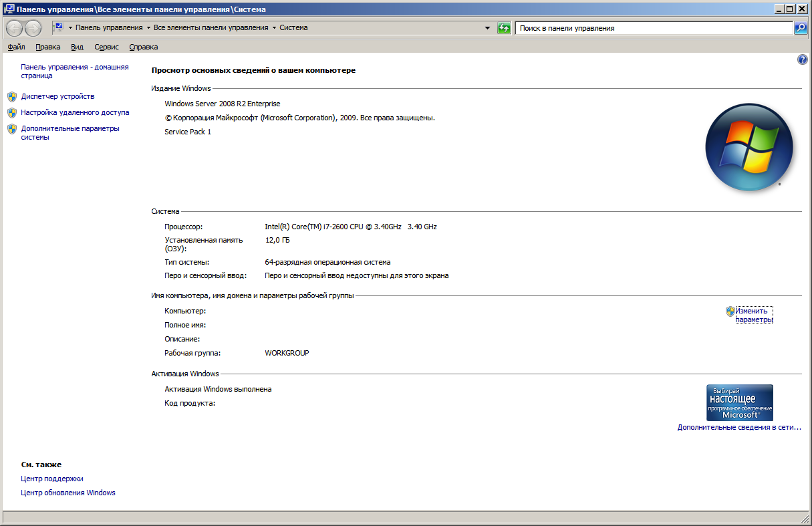Click shield icon beside Диспетчер устройств
Image resolution: width=812 pixels, height=526 pixels.
coord(11,97)
